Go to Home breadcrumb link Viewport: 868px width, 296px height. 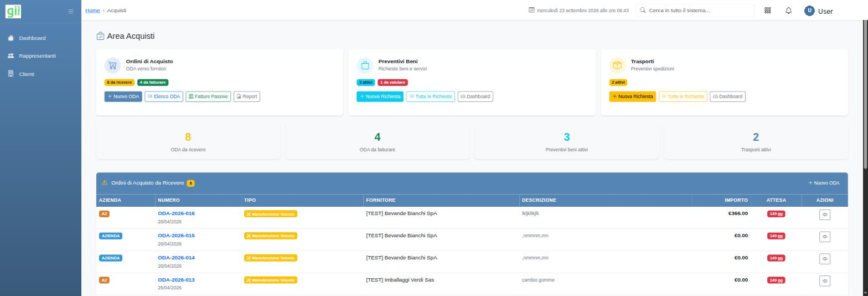[92, 11]
